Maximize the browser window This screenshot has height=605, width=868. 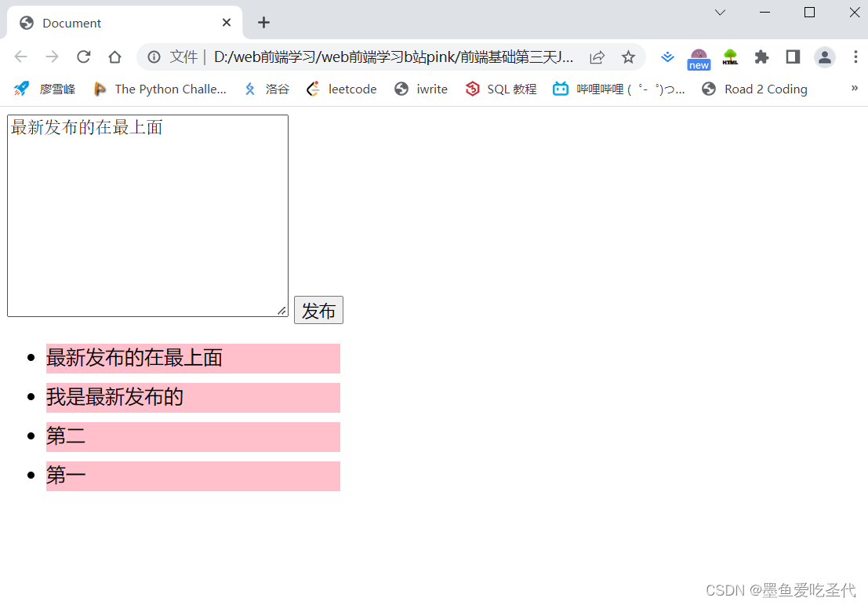click(x=809, y=13)
